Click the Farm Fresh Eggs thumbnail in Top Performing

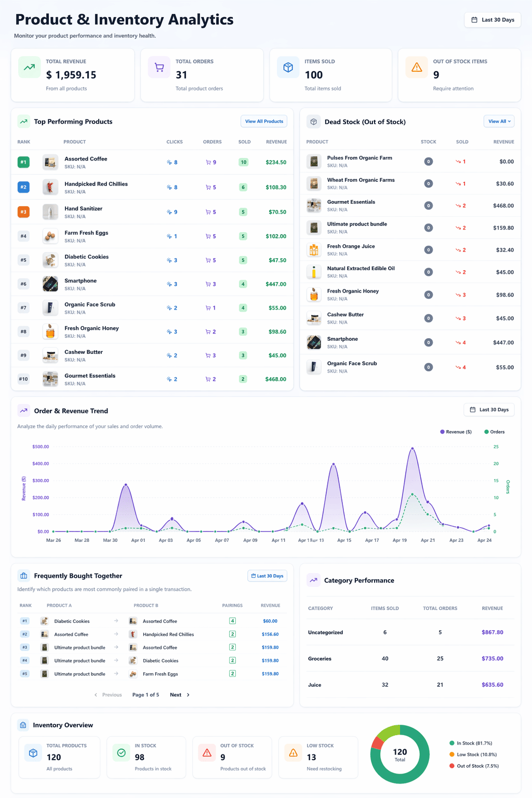click(50, 236)
